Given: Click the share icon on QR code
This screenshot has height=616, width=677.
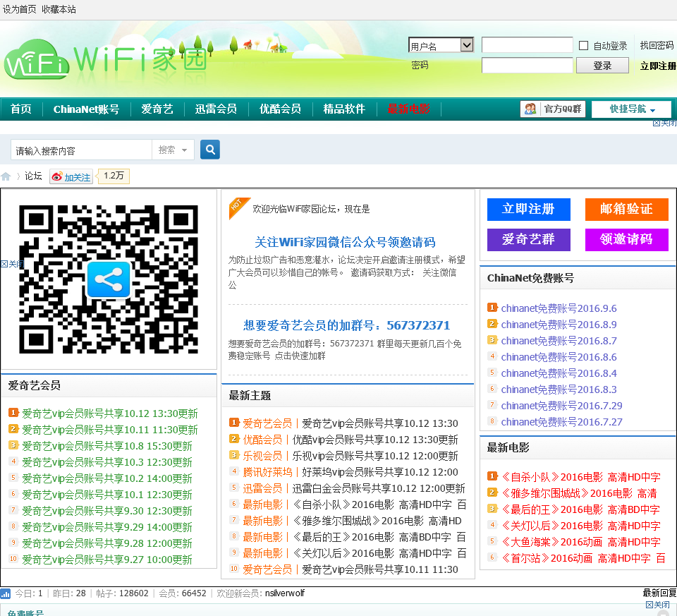Looking at the screenshot, I should click(x=109, y=279).
